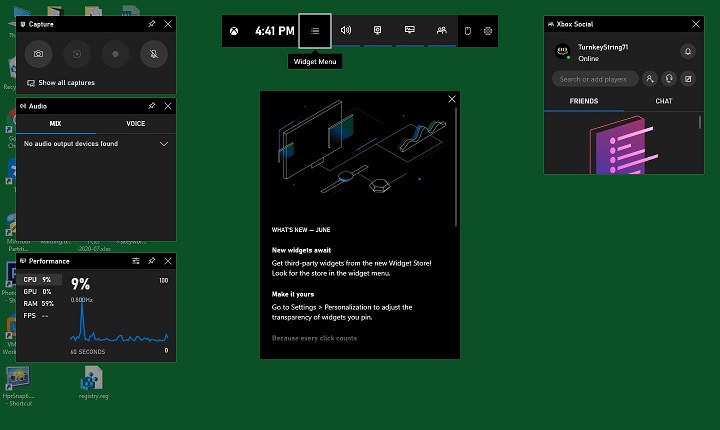Click the Xbox Social scrollbar

pos(700,122)
